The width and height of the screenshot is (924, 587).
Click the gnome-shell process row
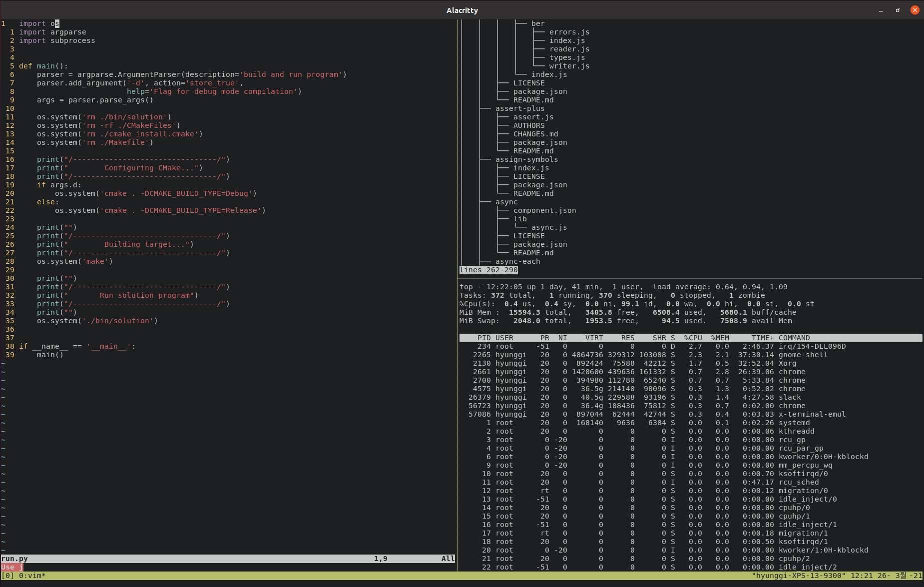click(x=691, y=355)
